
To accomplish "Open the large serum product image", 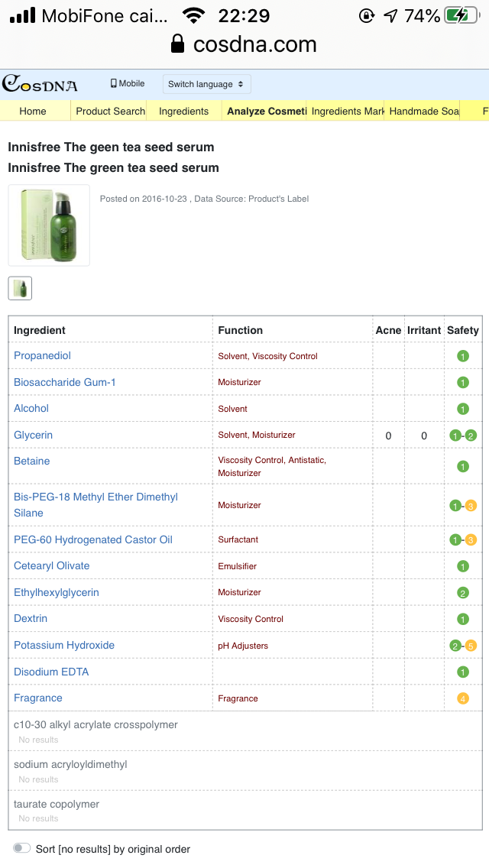I will click(x=49, y=225).
